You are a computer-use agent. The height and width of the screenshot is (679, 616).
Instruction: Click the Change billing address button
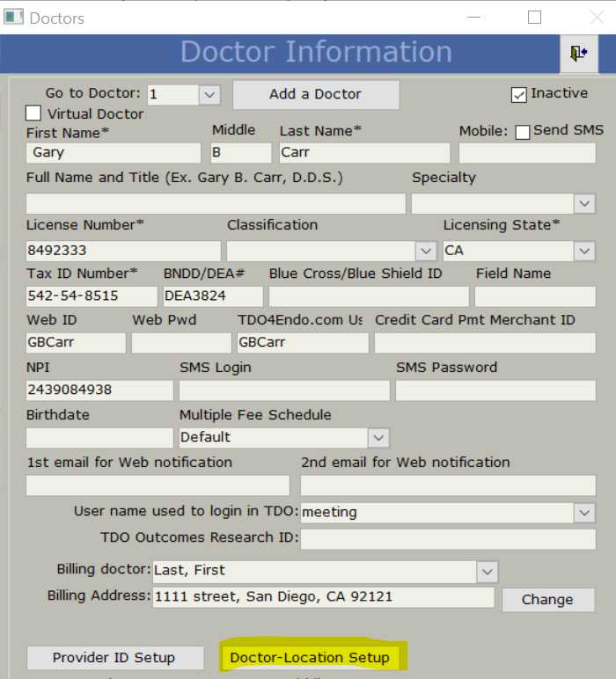[547, 599]
